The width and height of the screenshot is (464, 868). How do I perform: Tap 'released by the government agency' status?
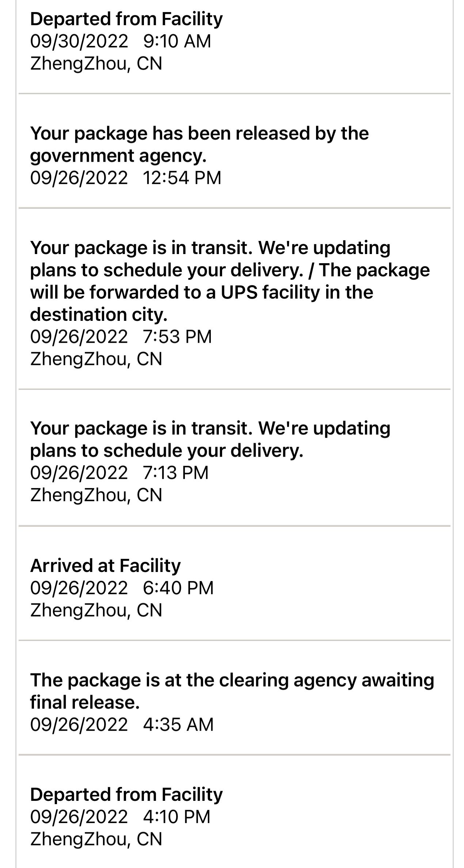coord(199,144)
